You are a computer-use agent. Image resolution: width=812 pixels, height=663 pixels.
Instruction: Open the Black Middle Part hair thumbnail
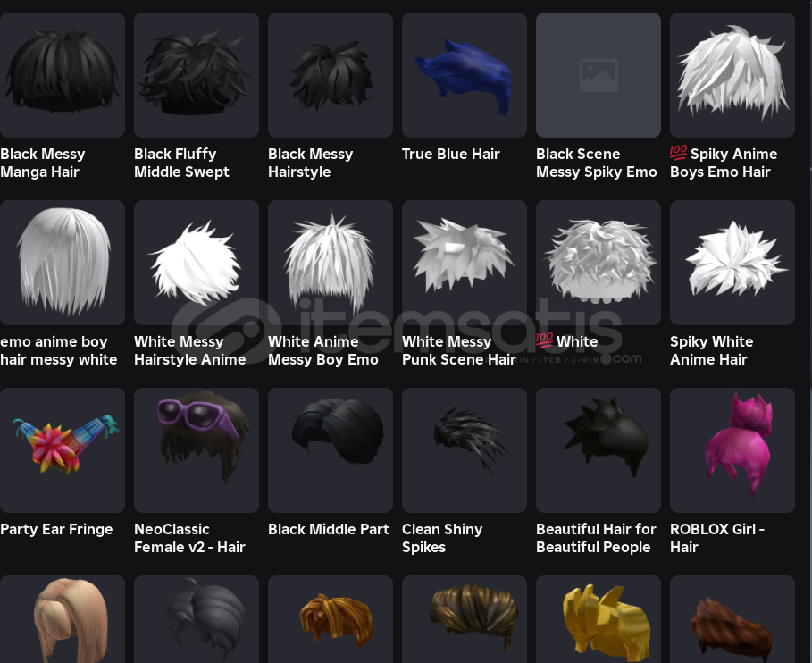331,450
